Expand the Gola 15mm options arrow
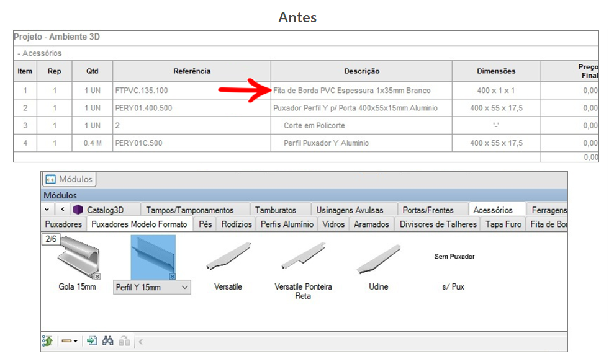Image resolution: width=614 pixels, height=364 pixels. pos(97,277)
